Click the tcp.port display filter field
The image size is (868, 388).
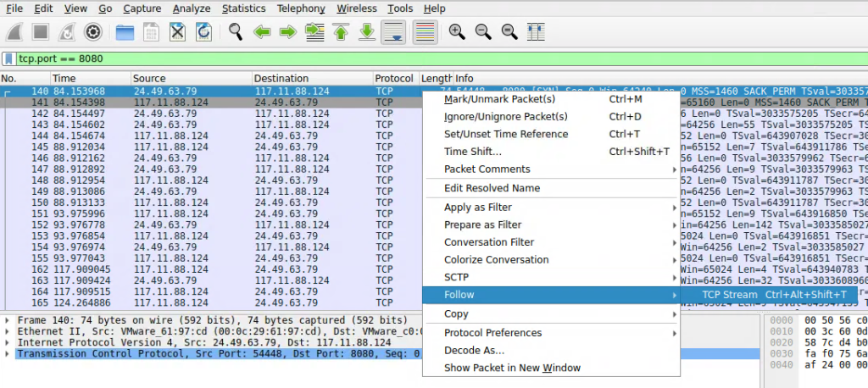(x=424, y=59)
